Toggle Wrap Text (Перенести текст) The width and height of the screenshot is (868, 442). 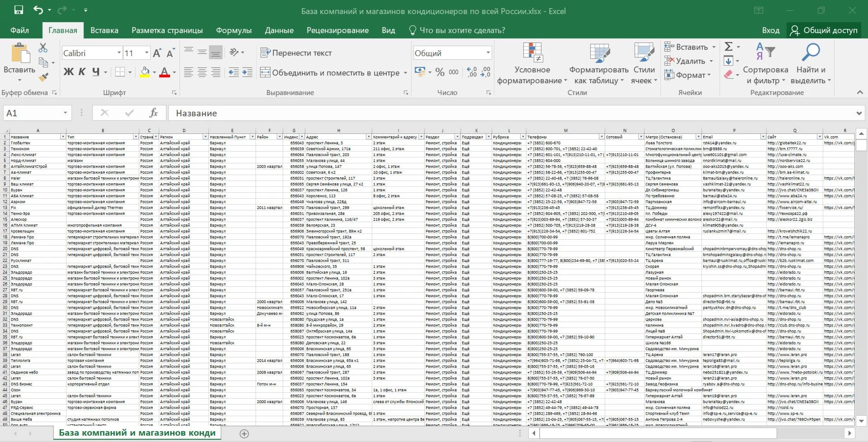(296, 53)
